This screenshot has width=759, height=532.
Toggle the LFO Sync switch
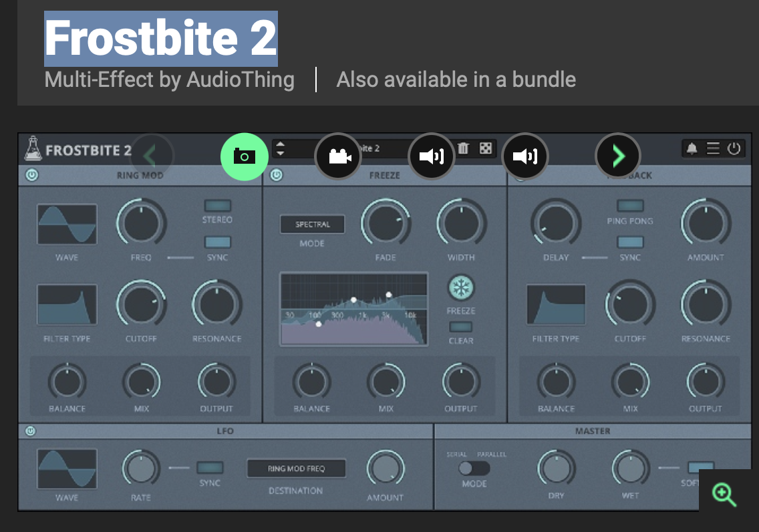pos(210,467)
